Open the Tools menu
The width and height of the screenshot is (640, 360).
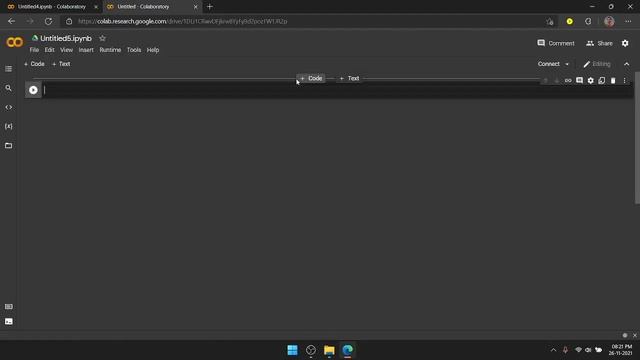tap(134, 50)
